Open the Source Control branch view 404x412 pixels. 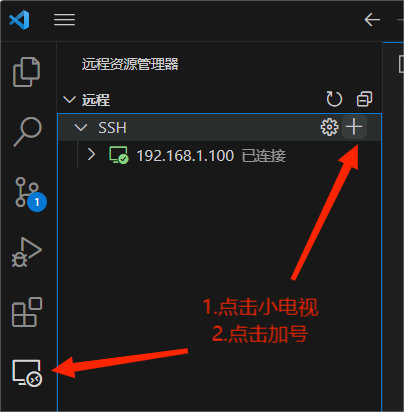(27, 192)
